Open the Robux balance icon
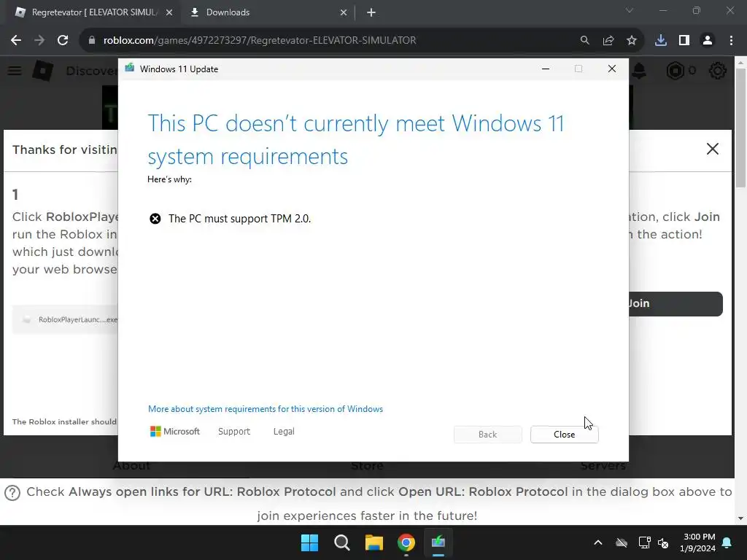 tap(675, 71)
